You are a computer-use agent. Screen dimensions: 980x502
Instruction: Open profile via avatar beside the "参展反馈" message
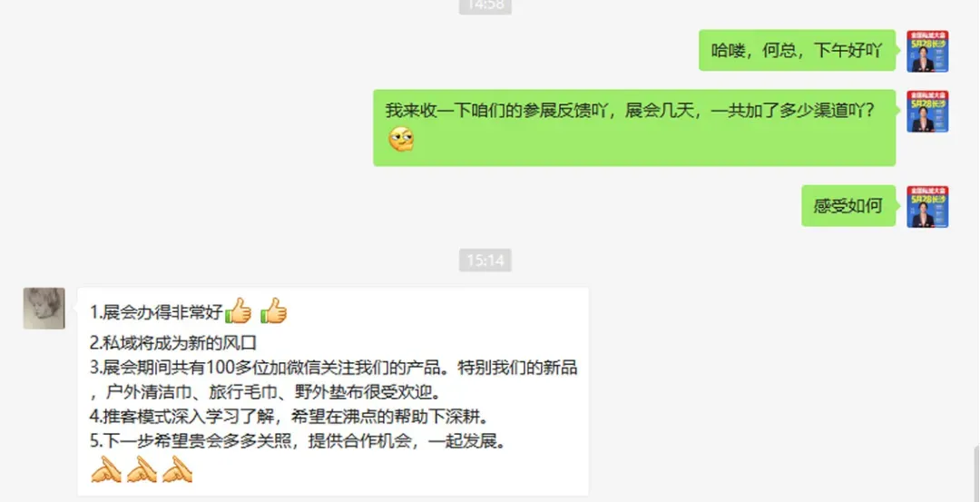tap(927, 112)
